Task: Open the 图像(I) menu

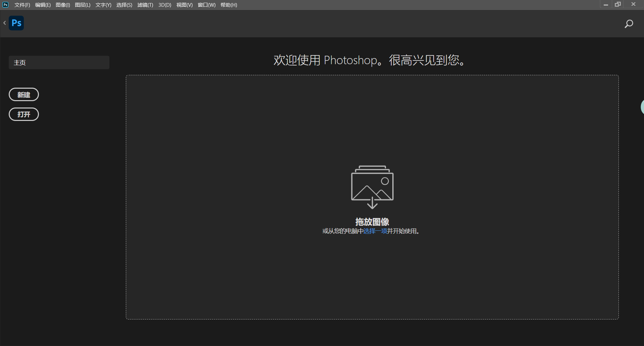Action: point(63,5)
